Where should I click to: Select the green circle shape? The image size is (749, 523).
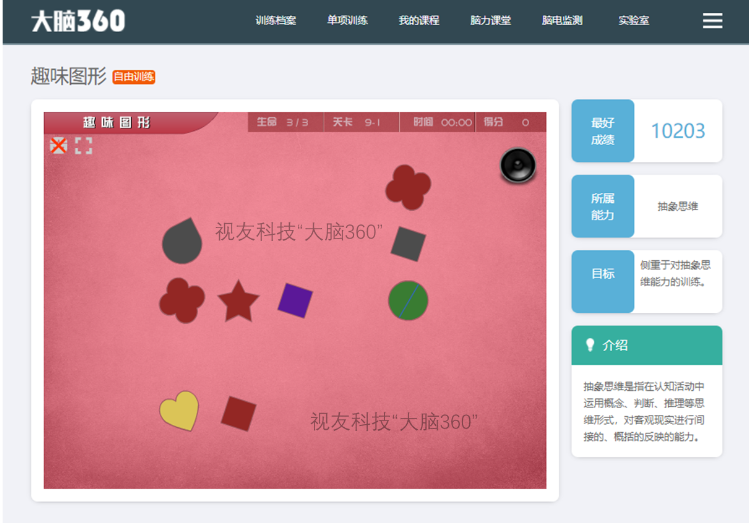tap(408, 301)
